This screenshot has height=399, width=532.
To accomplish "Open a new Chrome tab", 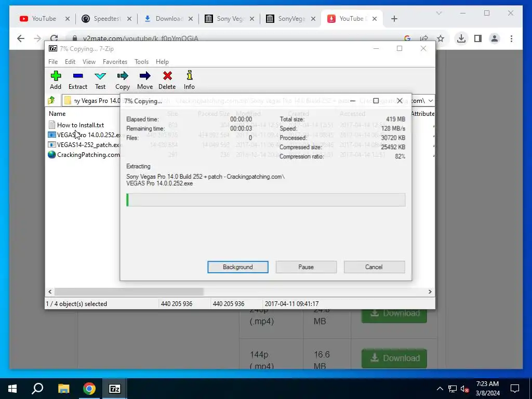I will 394,19.
